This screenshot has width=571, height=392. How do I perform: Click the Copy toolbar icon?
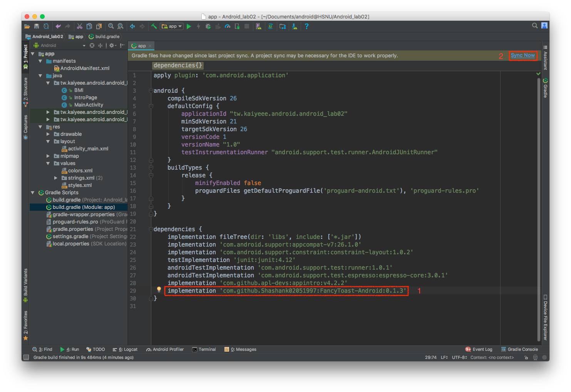[89, 26]
